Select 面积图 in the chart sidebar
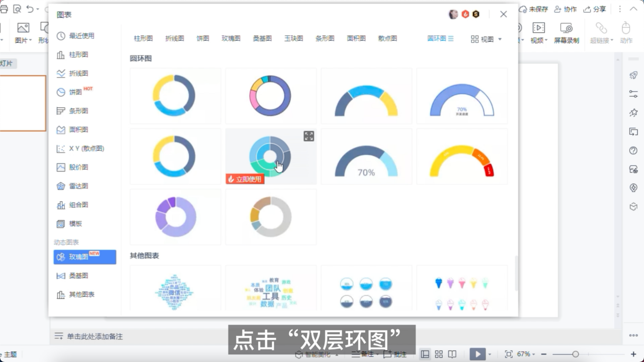The width and height of the screenshot is (644, 362). coord(72,129)
